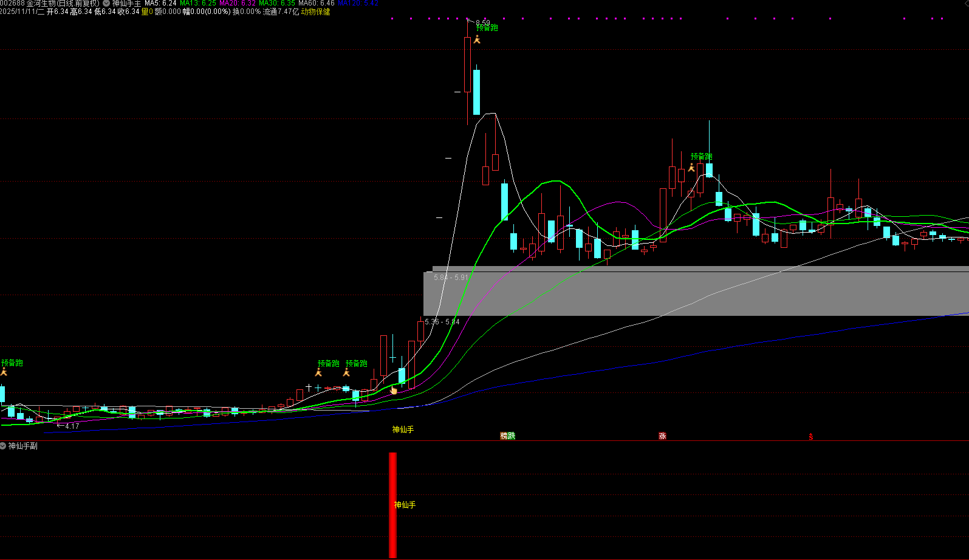Click the 神仙手 label in sub-indicator panel
This screenshot has height=560, width=969.
pyautogui.click(x=405, y=505)
